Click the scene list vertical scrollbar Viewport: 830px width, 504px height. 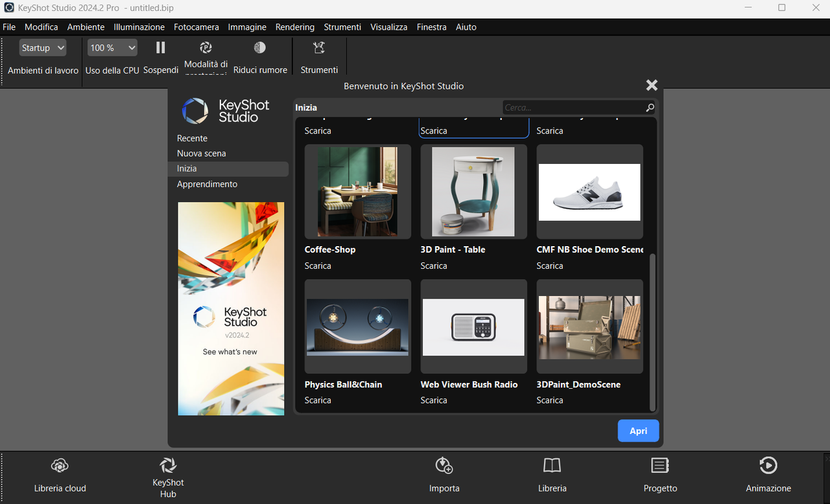[x=652, y=332]
